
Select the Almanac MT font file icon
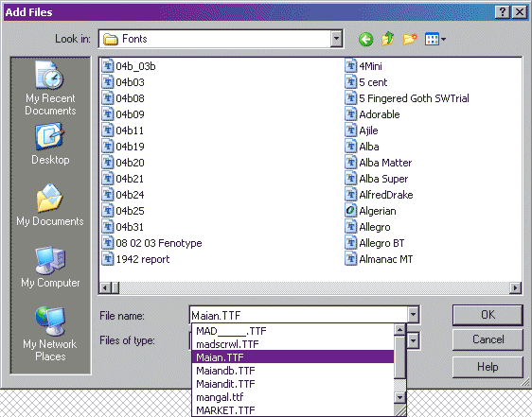coord(351,259)
